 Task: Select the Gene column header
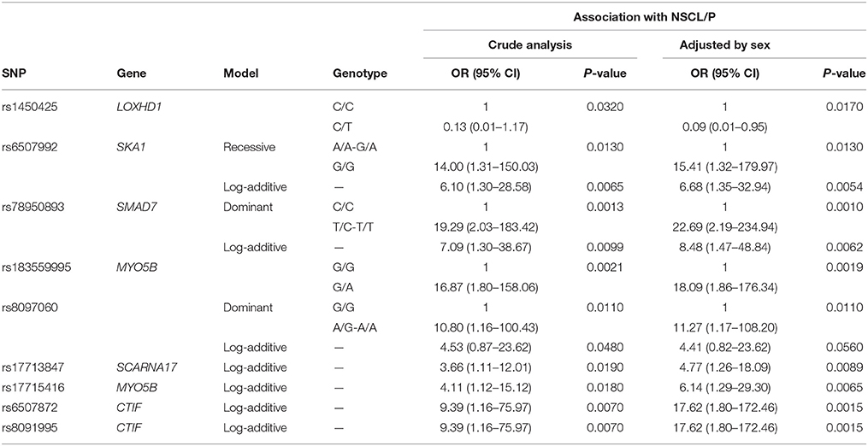point(127,73)
